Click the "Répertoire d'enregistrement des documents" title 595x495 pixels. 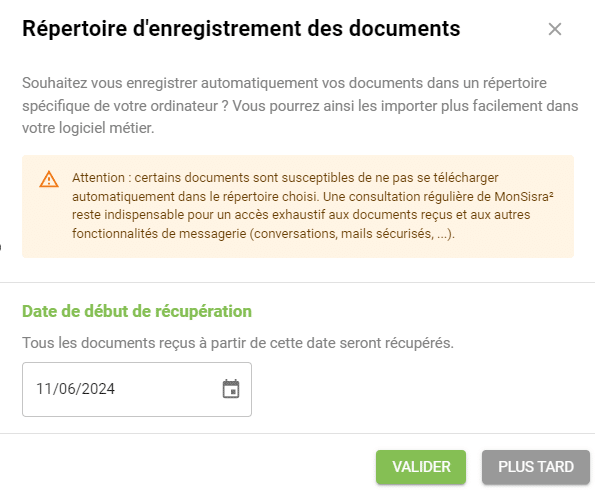[241, 28]
